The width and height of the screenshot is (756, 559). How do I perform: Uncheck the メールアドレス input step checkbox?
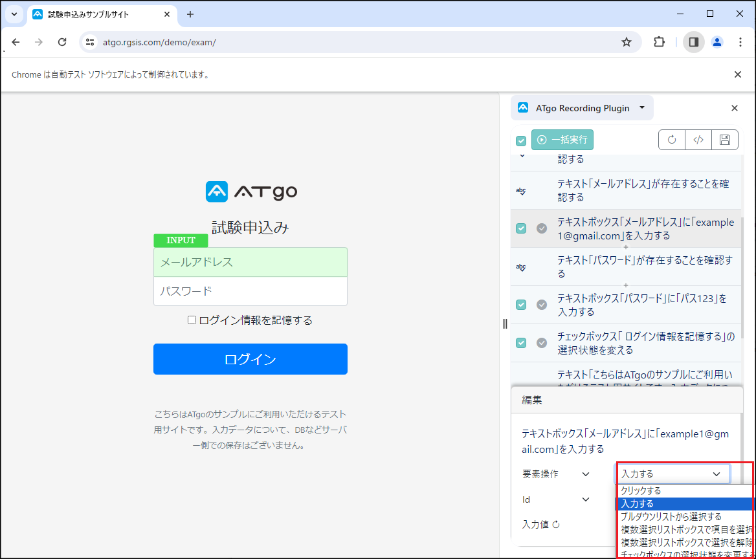[521, 228]
